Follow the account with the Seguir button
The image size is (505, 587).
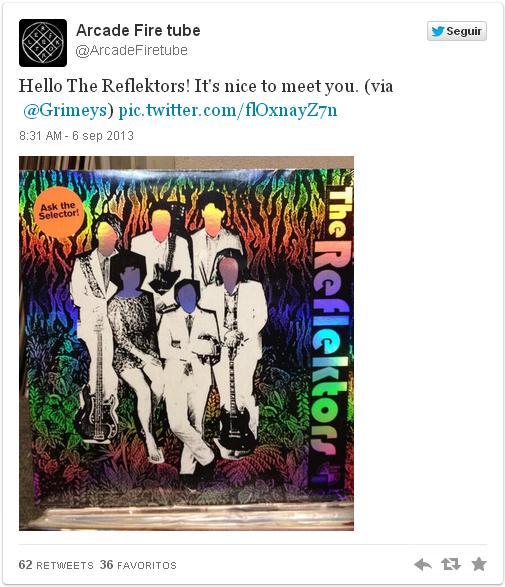457,31
